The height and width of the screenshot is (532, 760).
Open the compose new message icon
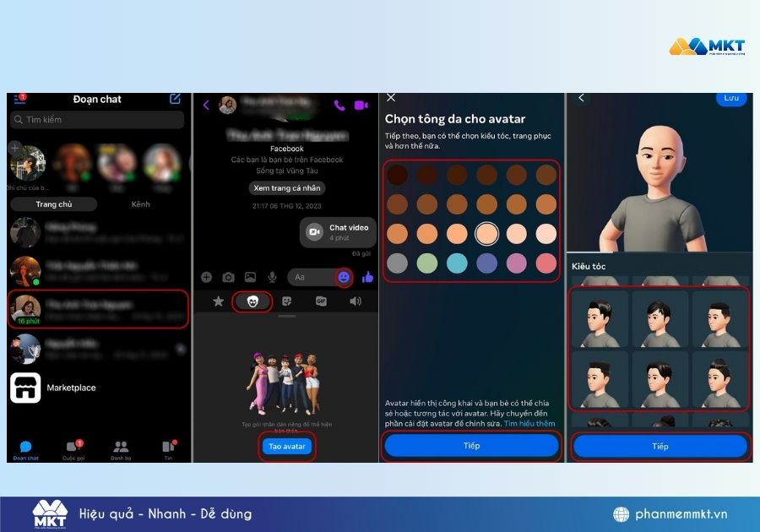point(175,99)
